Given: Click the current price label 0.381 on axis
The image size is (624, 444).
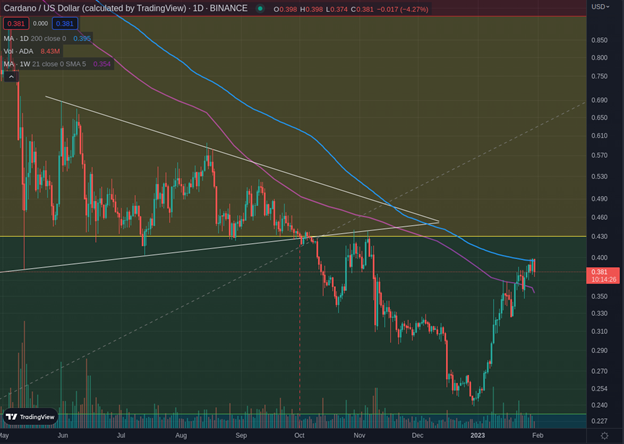Looking at the screenshot, I should click(x=603, y=275).
